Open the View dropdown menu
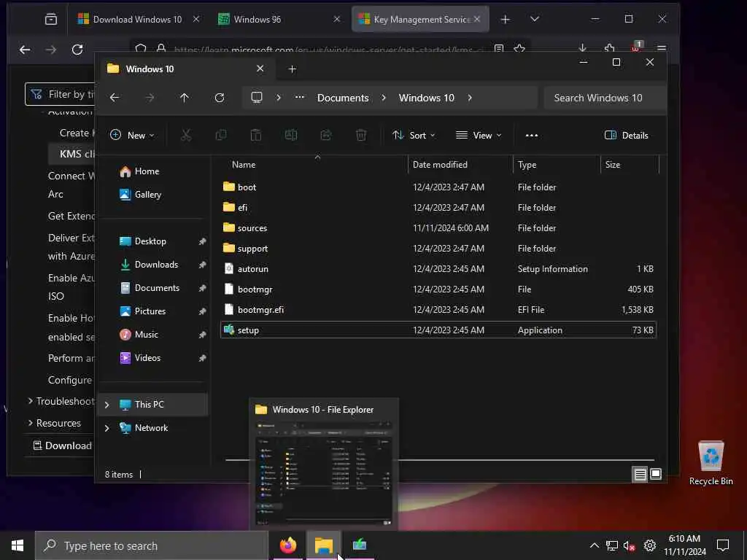Screen dimensions: 747x560 tap(479, 136)
